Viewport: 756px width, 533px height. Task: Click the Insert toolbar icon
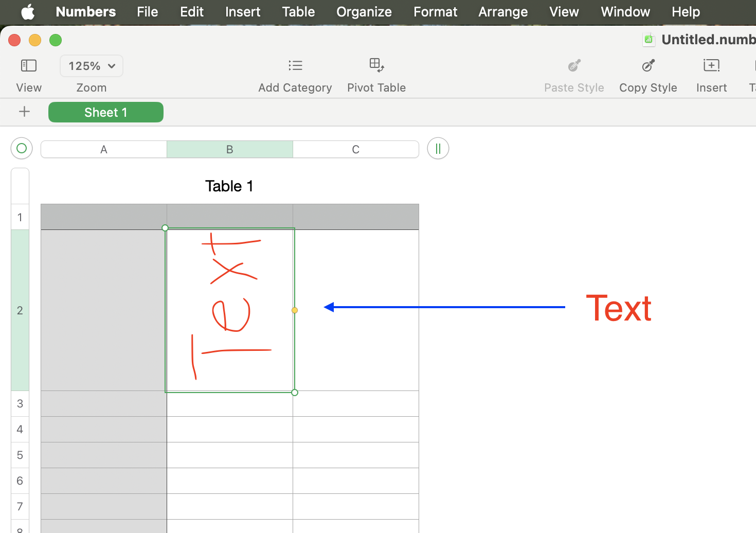point(711,65)
